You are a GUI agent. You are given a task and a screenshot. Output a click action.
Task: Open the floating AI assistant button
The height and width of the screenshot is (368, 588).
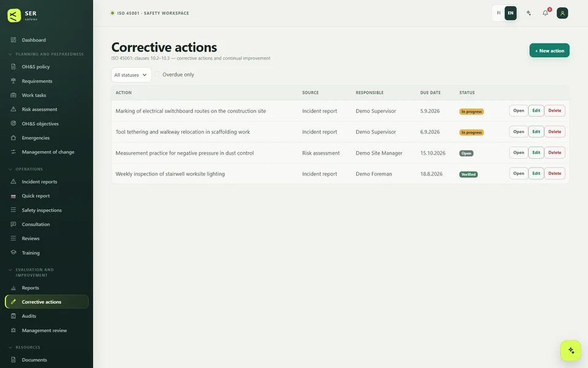pos(571,350)
